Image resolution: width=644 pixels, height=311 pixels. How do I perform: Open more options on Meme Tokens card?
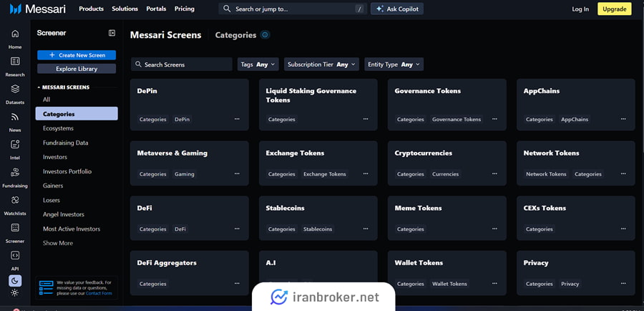click(x=494, y=229)
